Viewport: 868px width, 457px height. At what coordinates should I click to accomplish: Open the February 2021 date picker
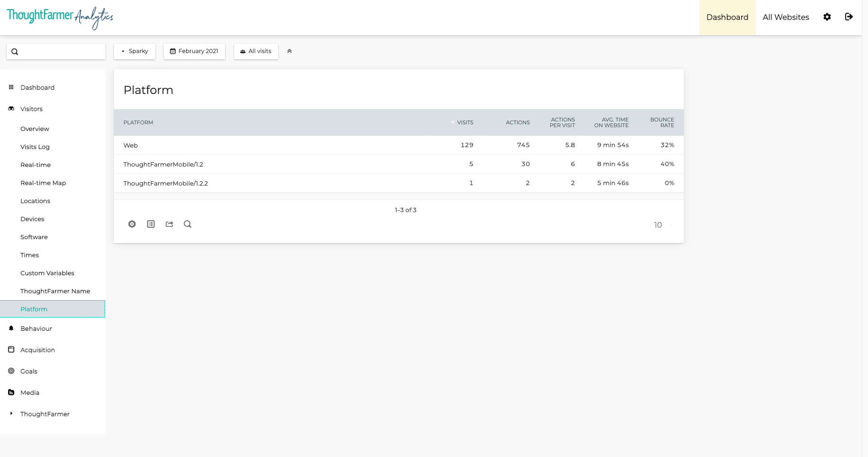pos(194,51)
